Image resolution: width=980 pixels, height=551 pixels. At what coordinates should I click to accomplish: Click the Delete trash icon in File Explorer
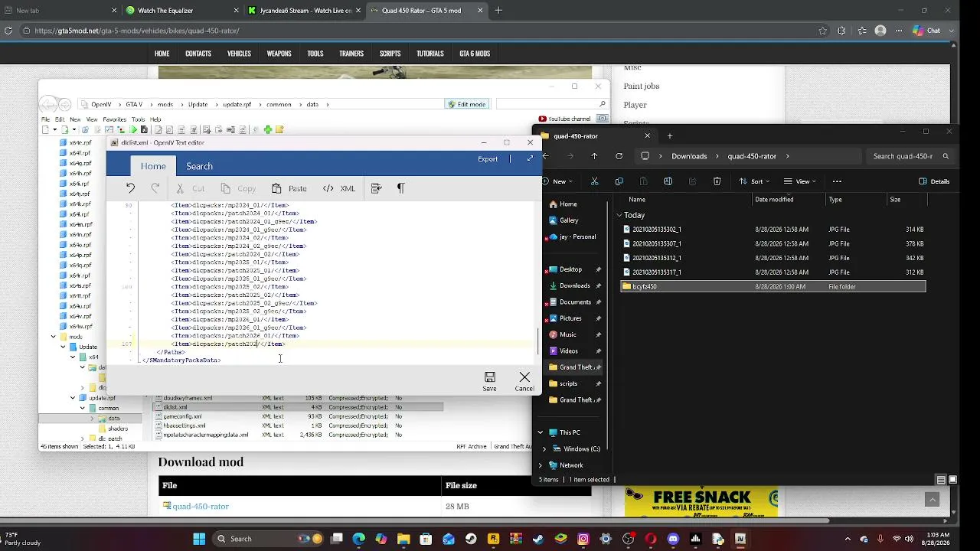click(x=717, y=181)
